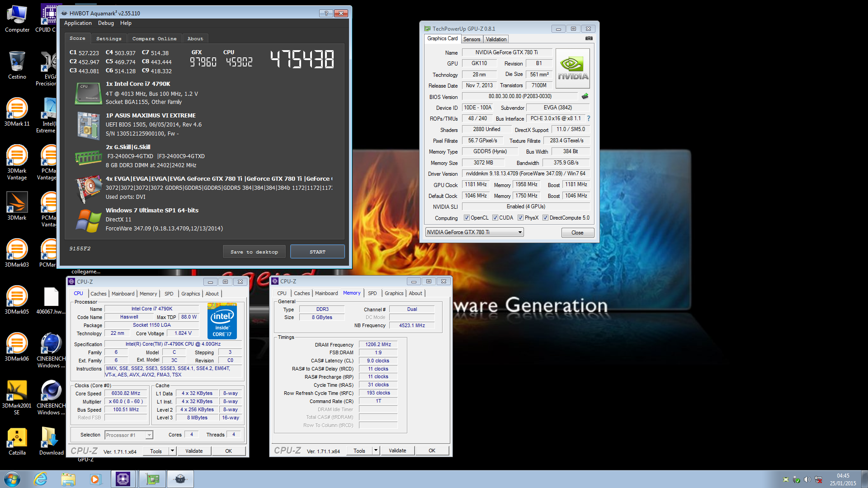Toggle the CUDA checkbox in GPU-Z

pos(495,218)
